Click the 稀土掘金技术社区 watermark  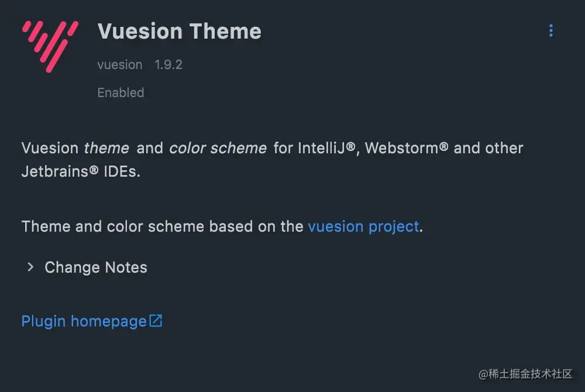coord(525,374)
